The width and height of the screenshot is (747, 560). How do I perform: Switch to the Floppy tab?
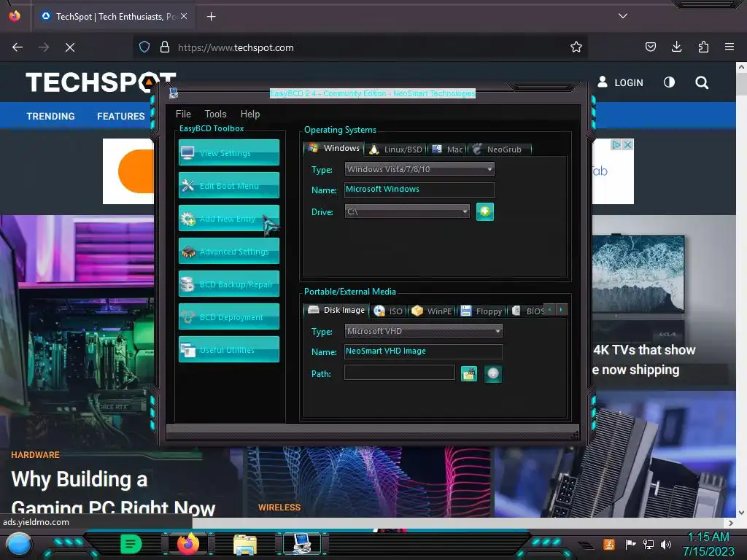pyautogui.click(x=481, y=311)
